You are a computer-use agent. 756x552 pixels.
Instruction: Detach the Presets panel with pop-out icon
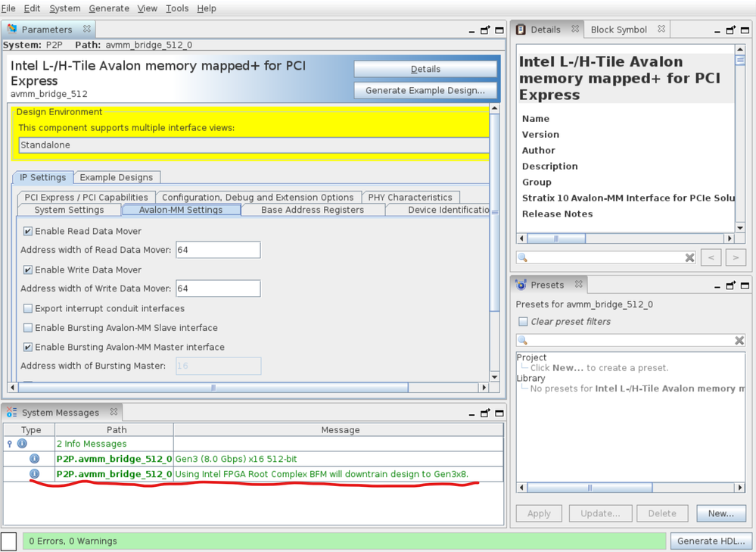click(731, 285)
